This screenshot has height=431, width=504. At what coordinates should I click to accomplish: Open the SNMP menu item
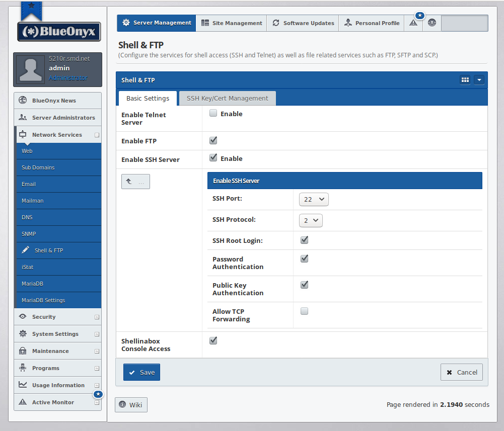59,234
